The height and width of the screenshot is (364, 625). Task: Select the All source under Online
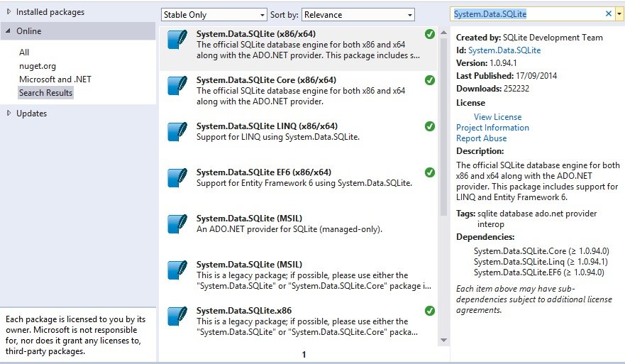pyautogui.click(x=24, y=53)
